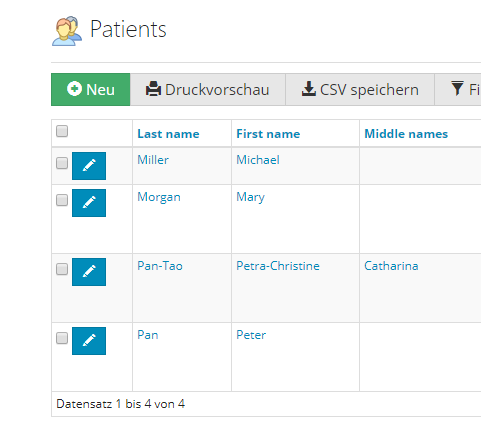Viewport: 481px width, 433px height.
Task: Open edit pencil for Morgan row
Action: coord(89,203)
